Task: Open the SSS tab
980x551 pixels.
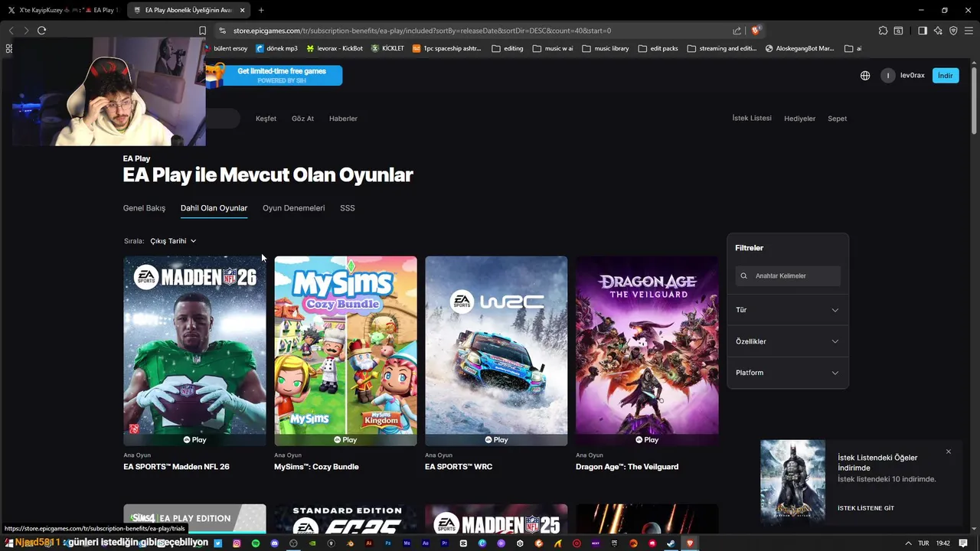Action: coord(348,208)
